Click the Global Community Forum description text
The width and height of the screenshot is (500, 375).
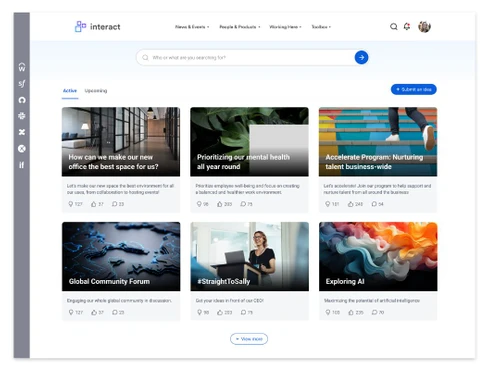(x=119, y=301)
